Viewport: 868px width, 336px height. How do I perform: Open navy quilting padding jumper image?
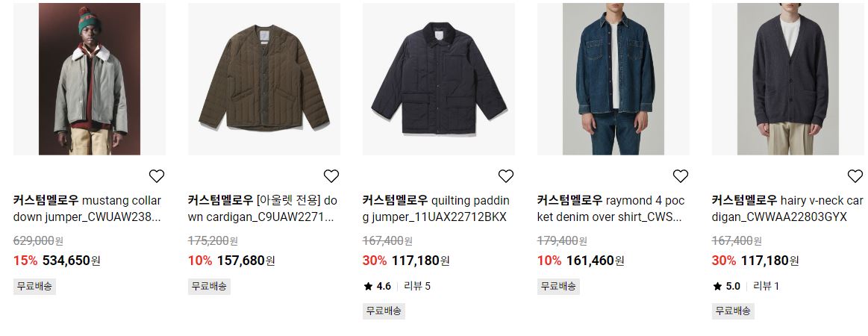point(438,79)
